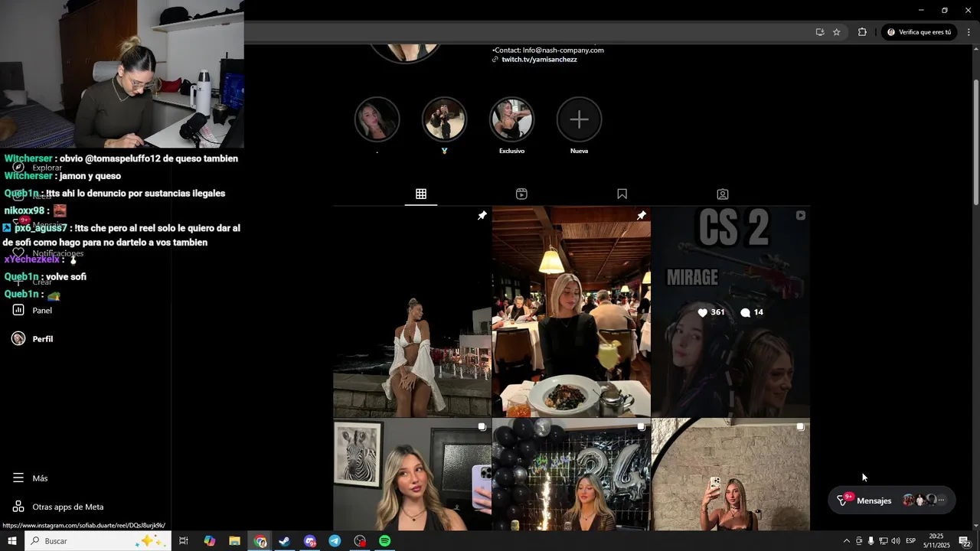This screenshot has width=980, height=551.
Task: Open the pinned restaurant photo post
Action: (571, 311)
